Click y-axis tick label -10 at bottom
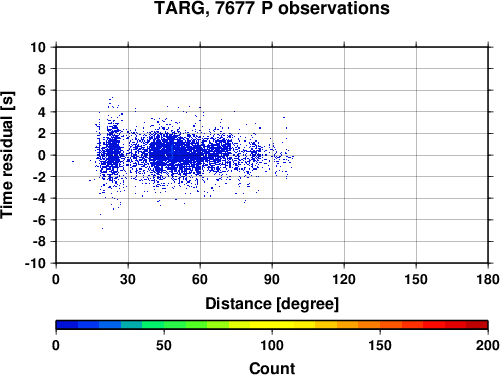The height and width of the screenshot is (375, 500). [35, 263]
